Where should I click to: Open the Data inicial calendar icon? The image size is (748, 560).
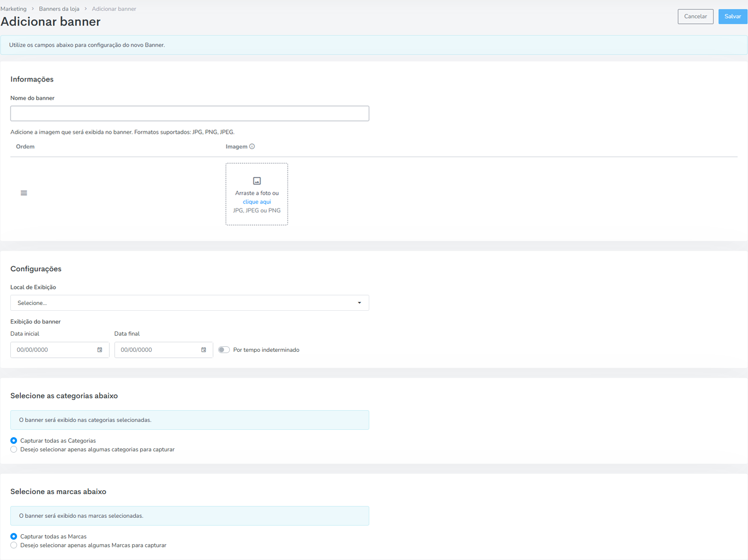tap(100, 350)
